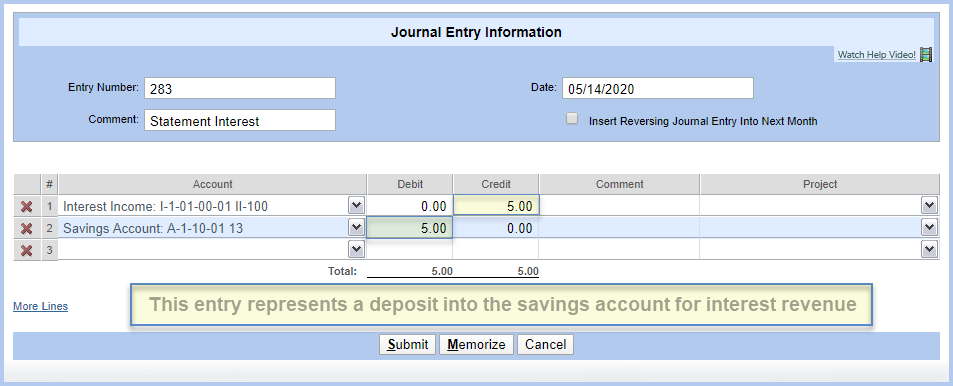
Task: Enable Insert Reversing Journal Entry checkbox
Action: click(572, 119)
